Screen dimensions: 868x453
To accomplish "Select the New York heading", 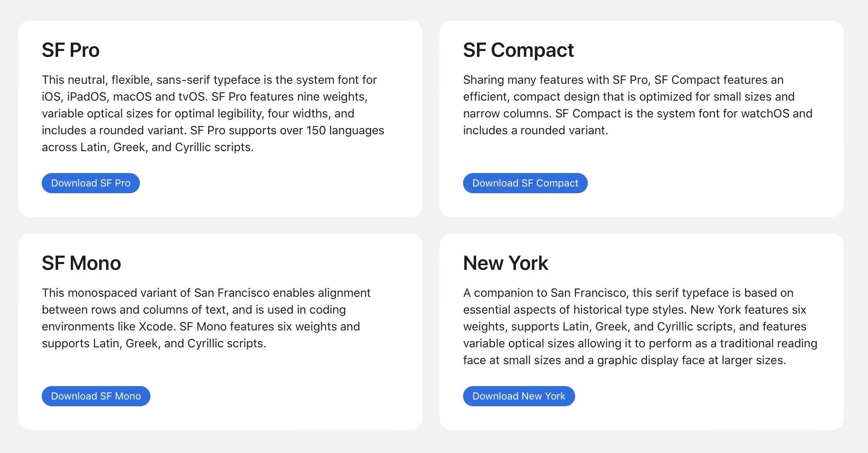I will coord(506,263).
